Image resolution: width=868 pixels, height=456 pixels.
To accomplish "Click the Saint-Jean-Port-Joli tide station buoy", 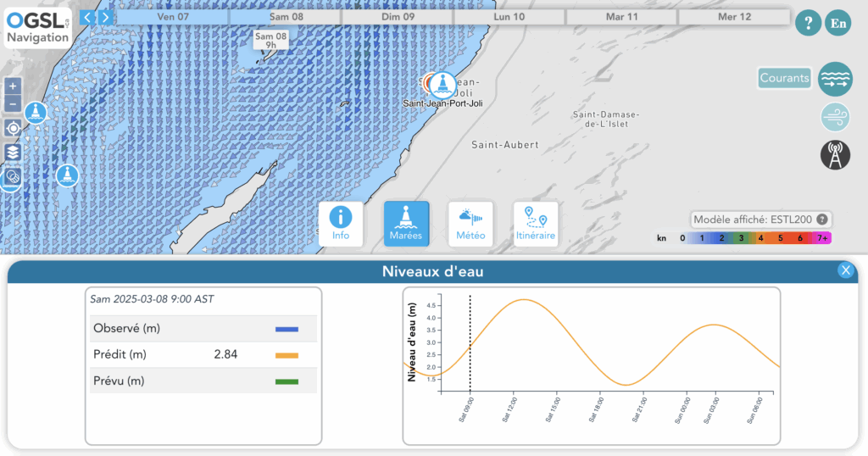I will 439,84.
